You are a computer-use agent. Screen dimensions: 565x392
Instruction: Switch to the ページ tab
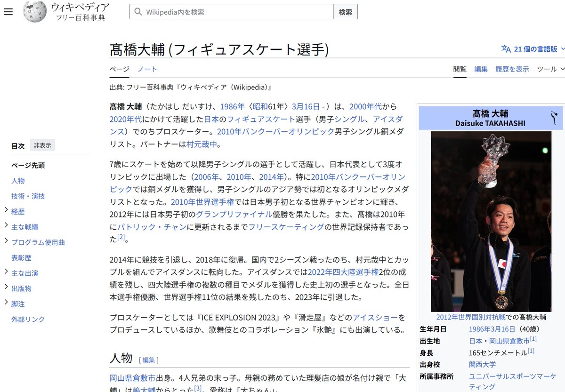pos(120,69)
